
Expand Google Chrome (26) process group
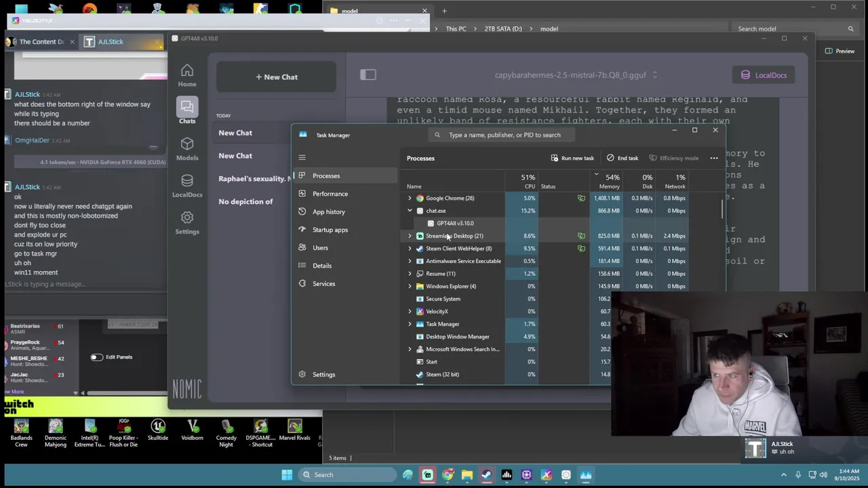click(x=410, y=198)
